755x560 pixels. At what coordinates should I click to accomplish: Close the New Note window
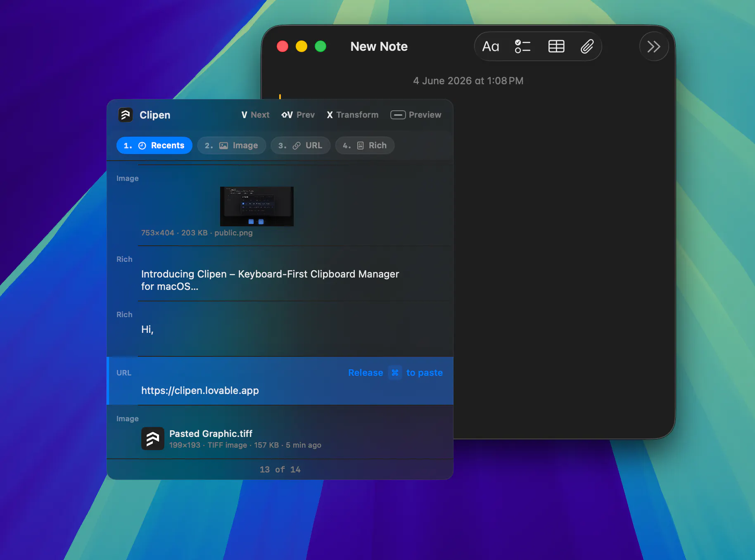(283, 46)
